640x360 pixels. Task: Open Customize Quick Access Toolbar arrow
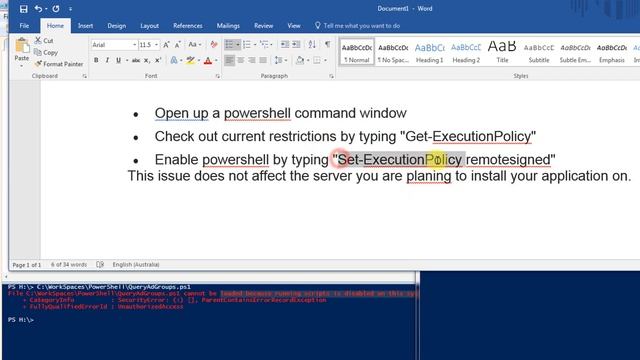pos(70,9)
